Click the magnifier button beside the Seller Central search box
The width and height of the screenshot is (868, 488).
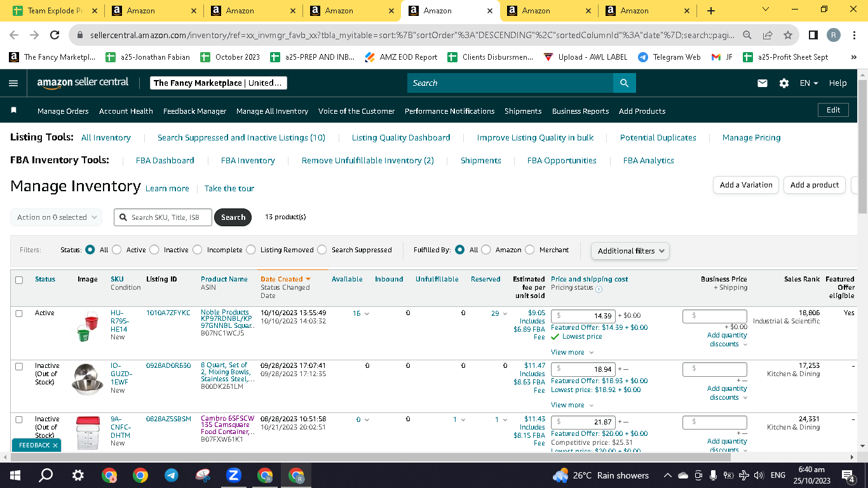pos(624,83)
